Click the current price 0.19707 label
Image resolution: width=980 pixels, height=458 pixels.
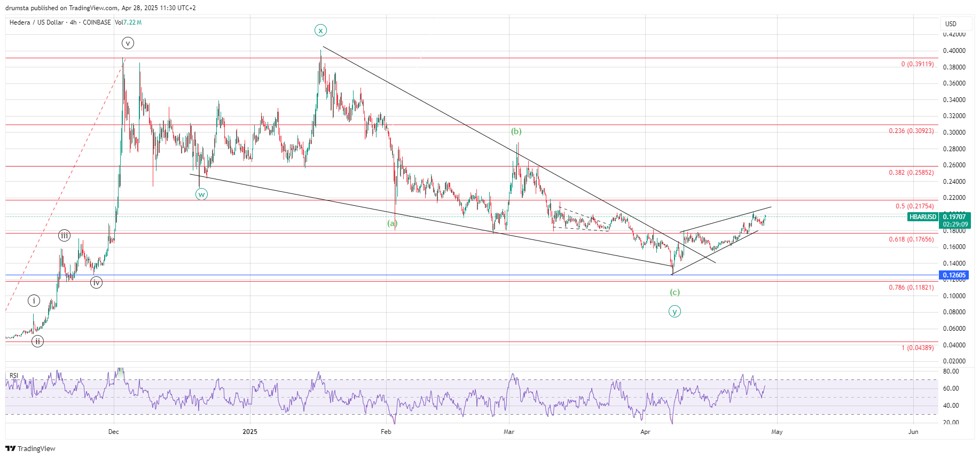(x=954, y=217)
